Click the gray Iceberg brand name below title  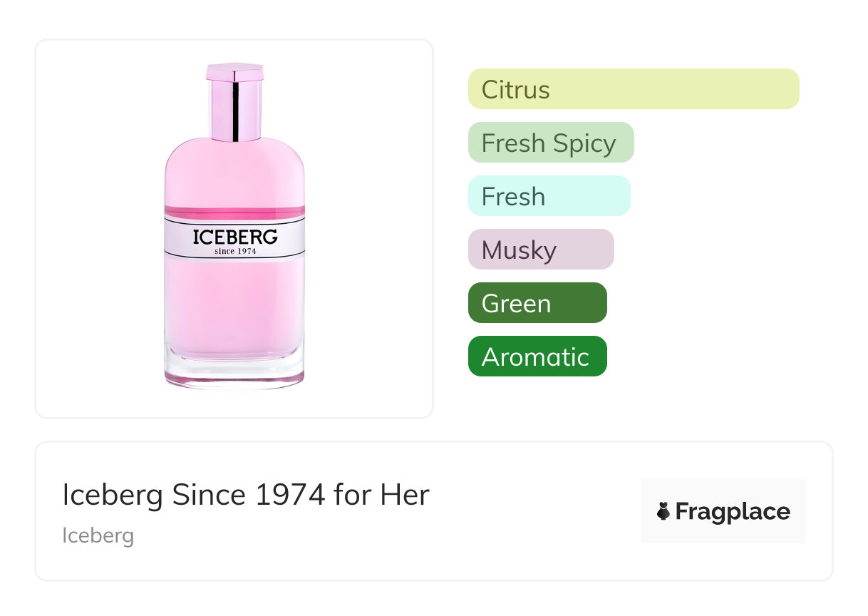98,535
